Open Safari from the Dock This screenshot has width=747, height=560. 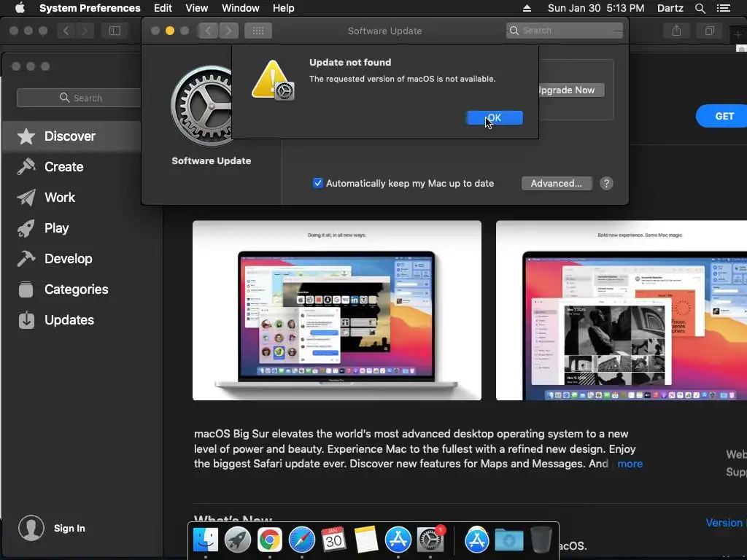click(301, 540)
